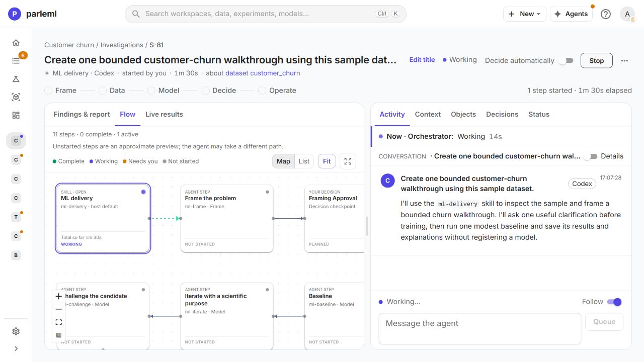Switch to the Flow tab
The image size is (644, 362).
127,115
